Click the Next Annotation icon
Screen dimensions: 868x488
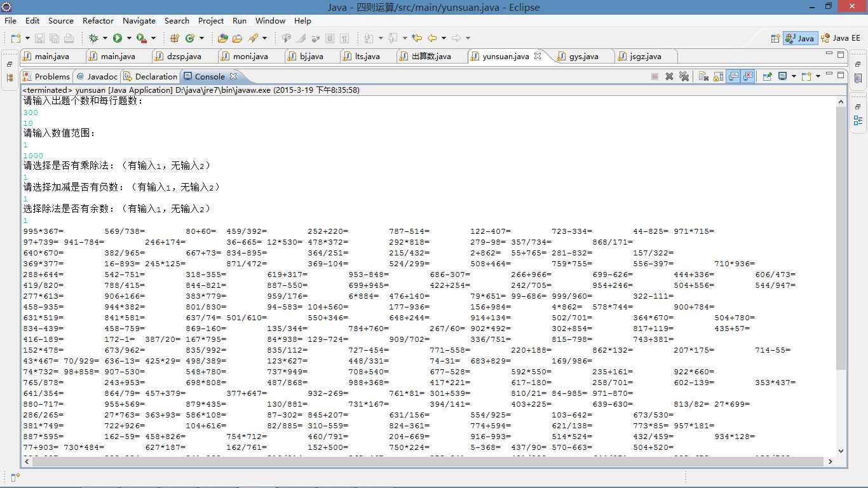click(369, 38)
